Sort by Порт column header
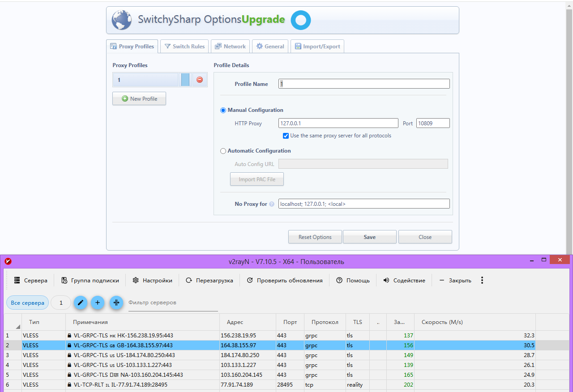This screenshot has width=573, height=392. point(290,322)
